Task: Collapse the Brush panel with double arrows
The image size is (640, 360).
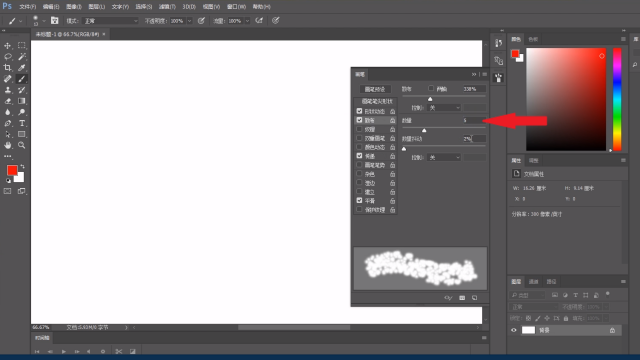Action: coord(474,74)
